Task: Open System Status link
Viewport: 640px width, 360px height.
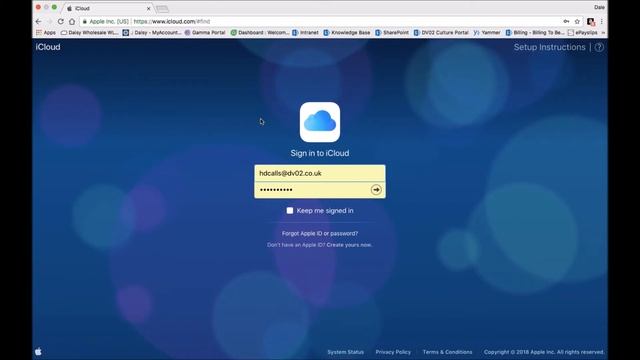Action: coord(345,352)
